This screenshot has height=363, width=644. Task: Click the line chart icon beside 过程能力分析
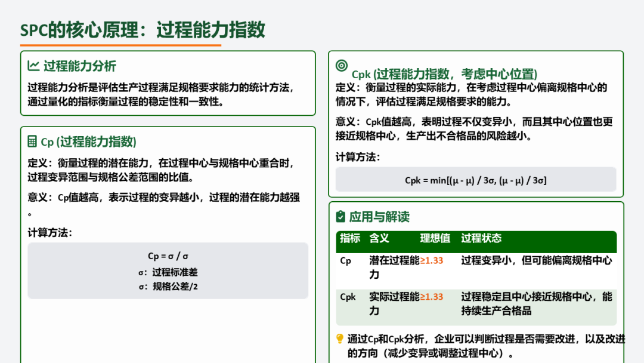(33, 66)
